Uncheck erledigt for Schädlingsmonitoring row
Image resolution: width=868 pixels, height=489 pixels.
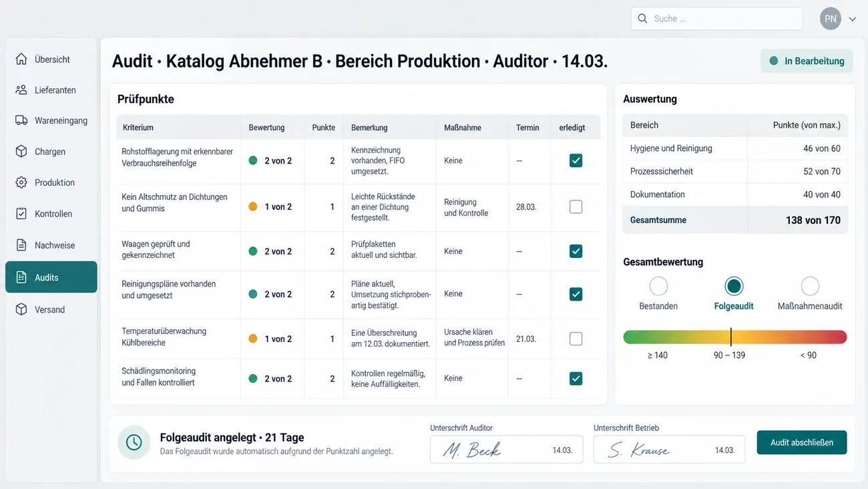576,379
